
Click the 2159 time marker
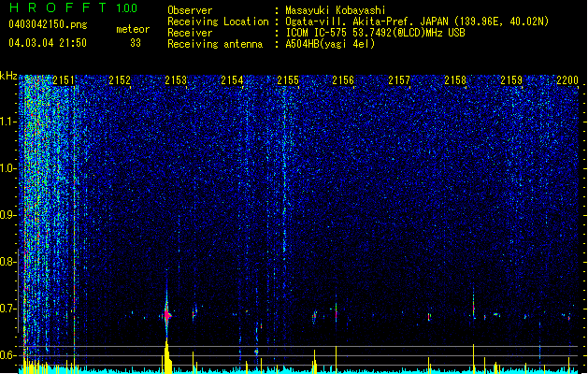click(x=511, y=79)
